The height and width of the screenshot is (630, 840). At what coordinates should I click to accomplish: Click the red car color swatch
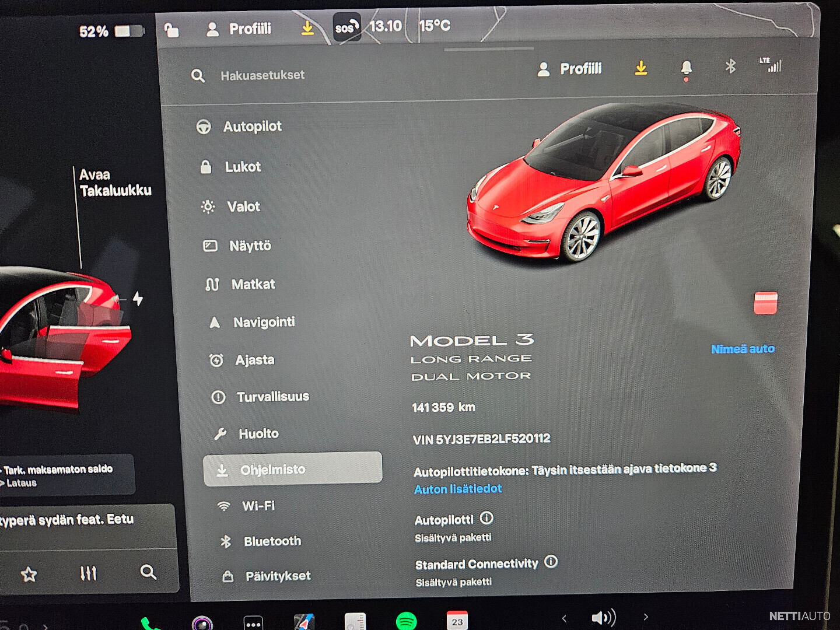765,303
